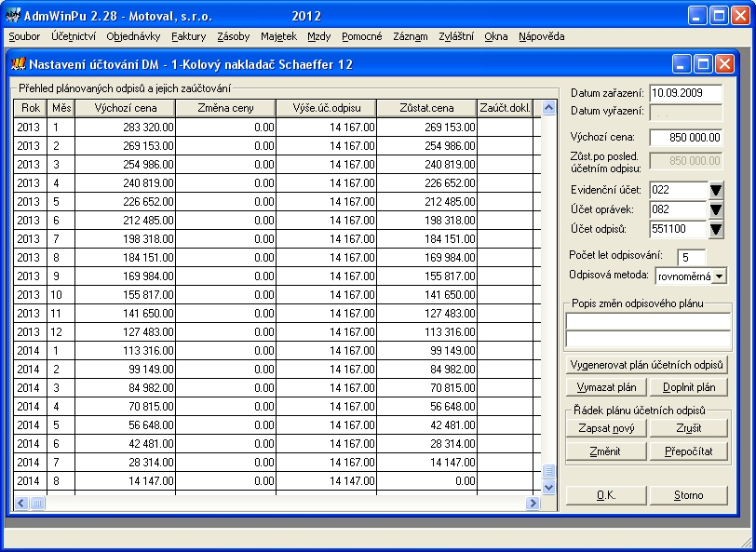Screen dimensions: 756x552
Task: Minimize the Nastavení účtování DM child window
Action: pyautogui.click(x=682, y=64)
